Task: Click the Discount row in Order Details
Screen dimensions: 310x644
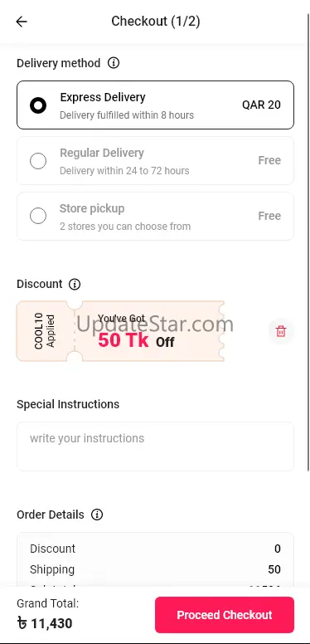Action: coord(155,549)
